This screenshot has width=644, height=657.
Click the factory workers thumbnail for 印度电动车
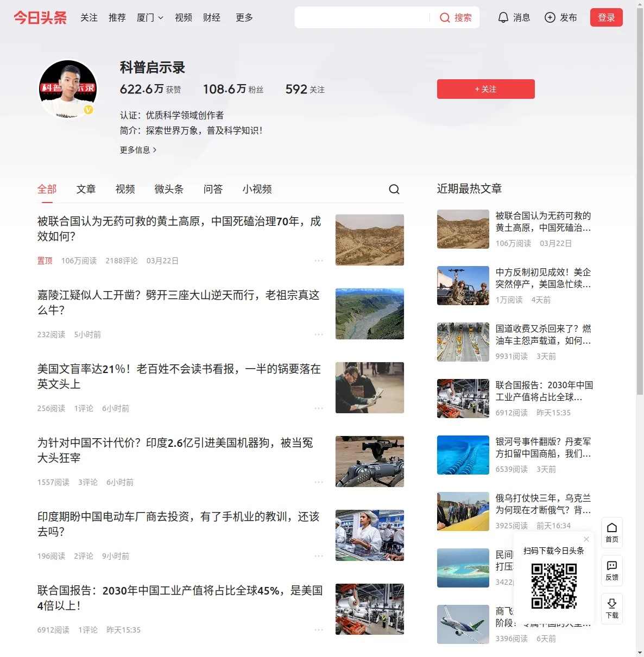[370, 535]
